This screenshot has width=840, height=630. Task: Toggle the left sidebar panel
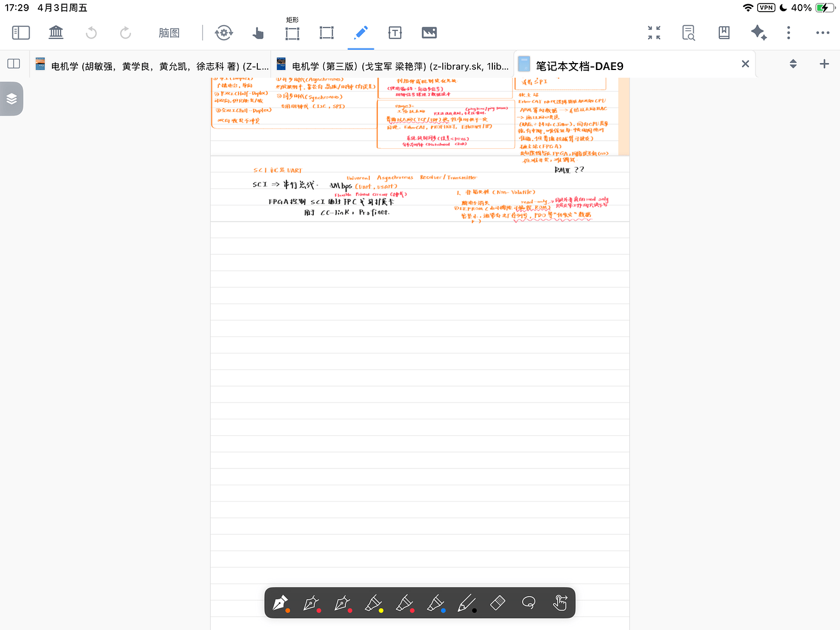coord(21,33)
